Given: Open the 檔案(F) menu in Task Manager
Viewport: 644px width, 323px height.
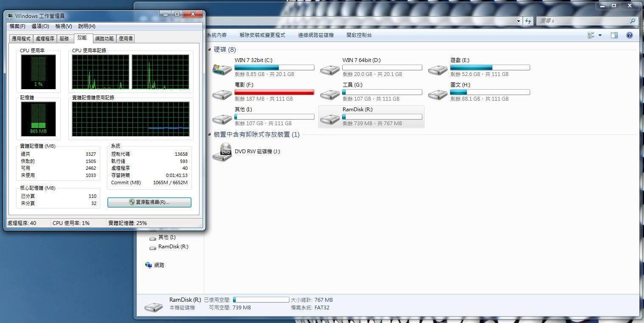Looking at the screenshot, I should pos(17,26).
